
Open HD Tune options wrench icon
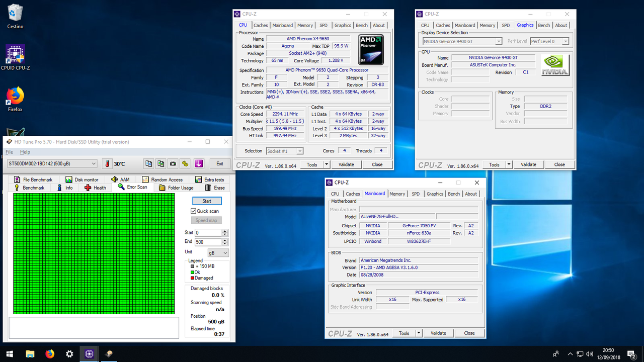(x=185, y=163)
